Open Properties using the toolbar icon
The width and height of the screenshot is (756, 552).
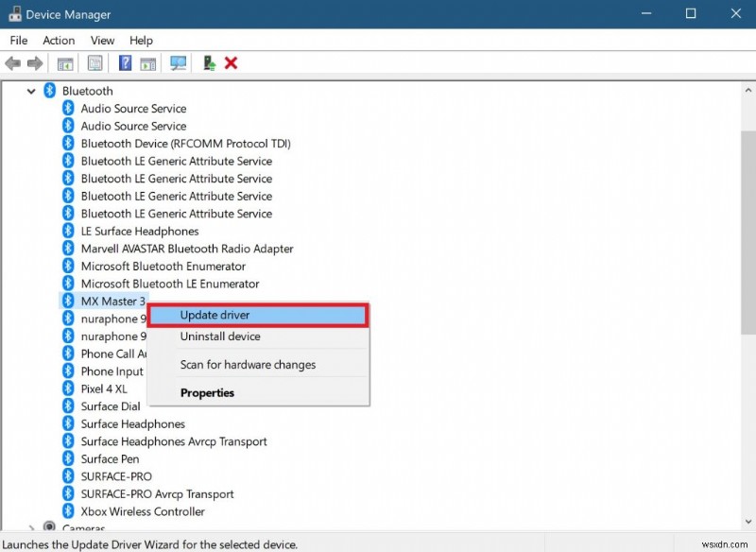(95, 62)
